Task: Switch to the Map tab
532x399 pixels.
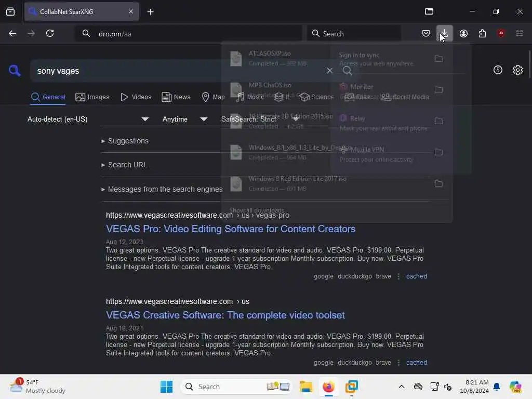Action: pos(213,97)
